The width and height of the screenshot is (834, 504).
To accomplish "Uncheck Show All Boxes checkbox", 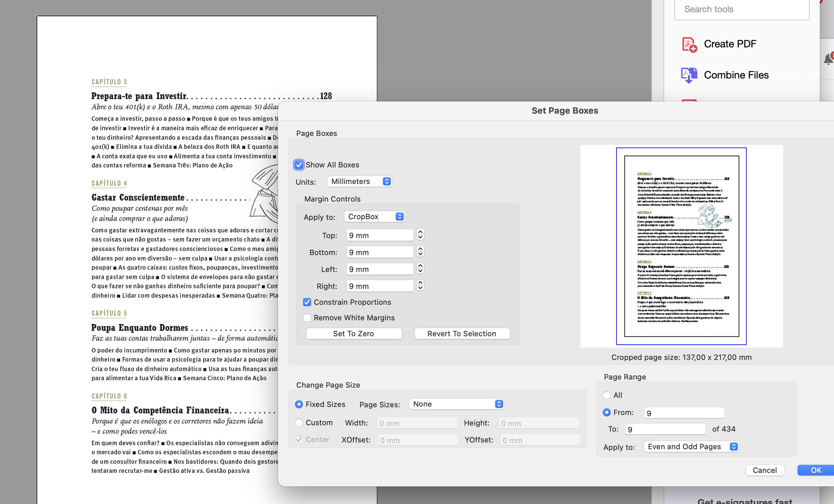I will (299, 165).
